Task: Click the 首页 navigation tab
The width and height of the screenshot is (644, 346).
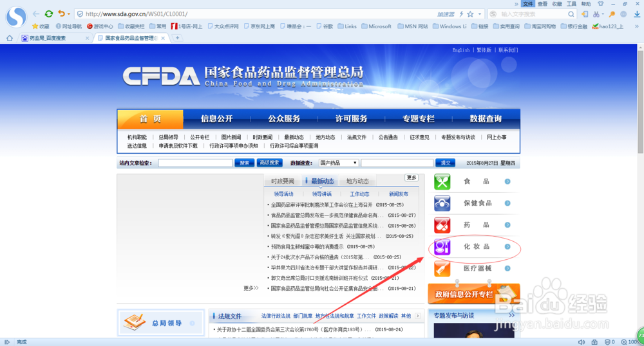Action: 150,119
